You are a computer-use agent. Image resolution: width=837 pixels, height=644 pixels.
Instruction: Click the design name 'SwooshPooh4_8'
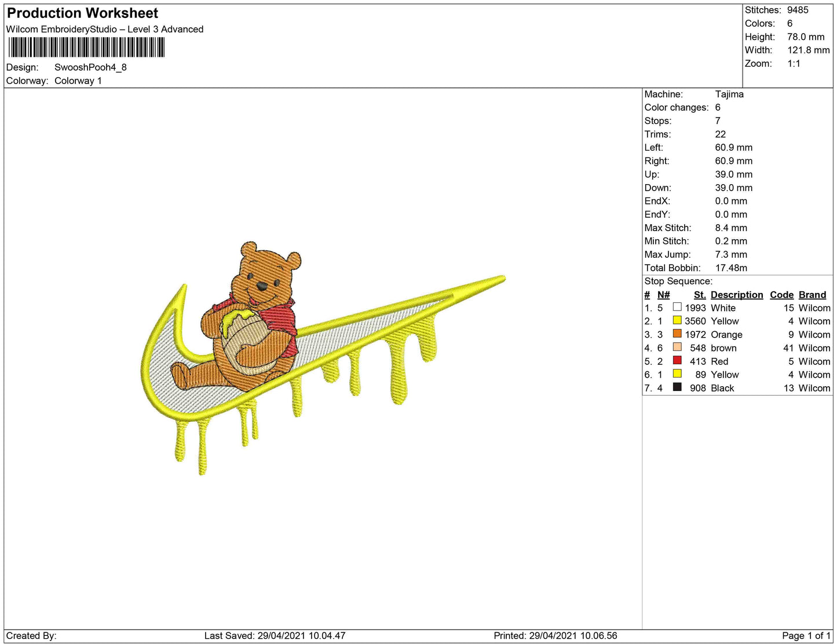(x=90, y=67)
